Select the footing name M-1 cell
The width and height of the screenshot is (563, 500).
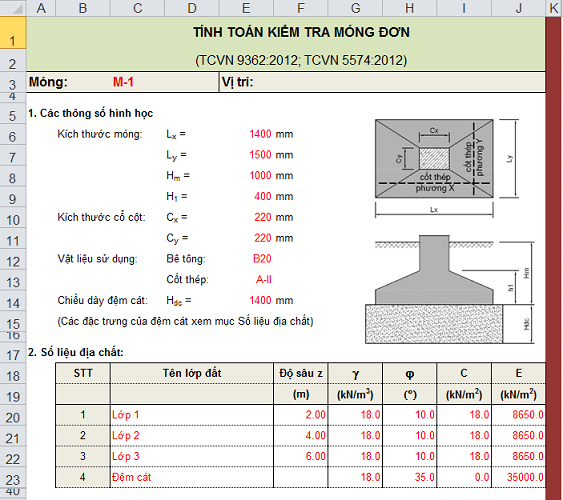coord(123,82)
